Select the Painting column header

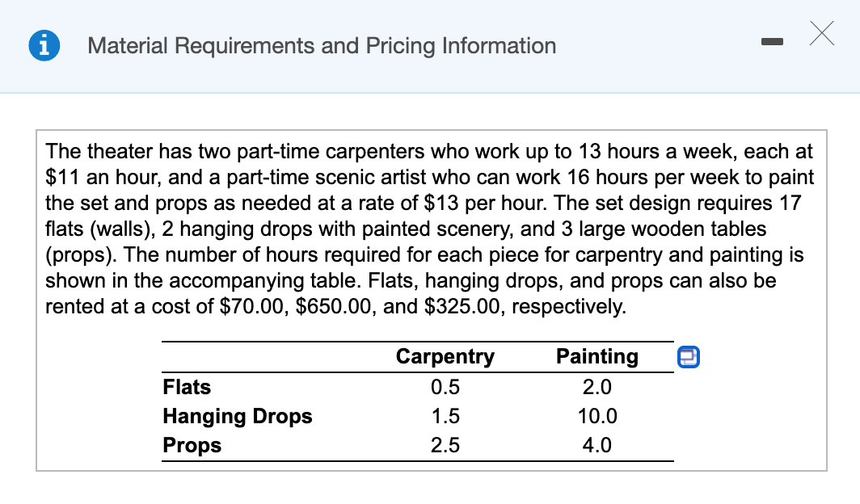(597, 356)
